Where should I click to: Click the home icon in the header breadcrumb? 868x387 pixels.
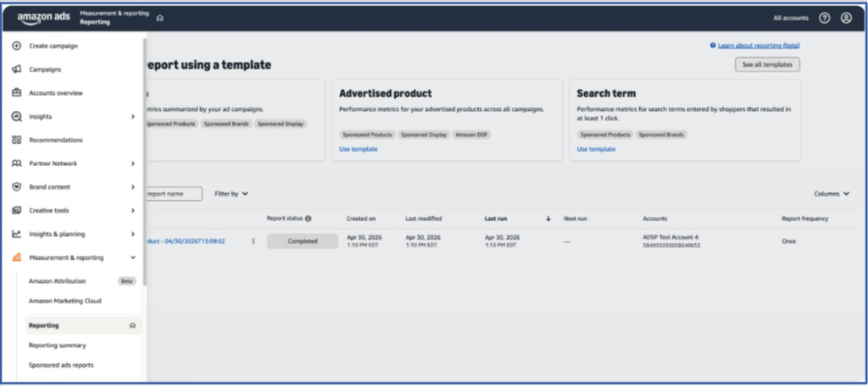point(160,18)
